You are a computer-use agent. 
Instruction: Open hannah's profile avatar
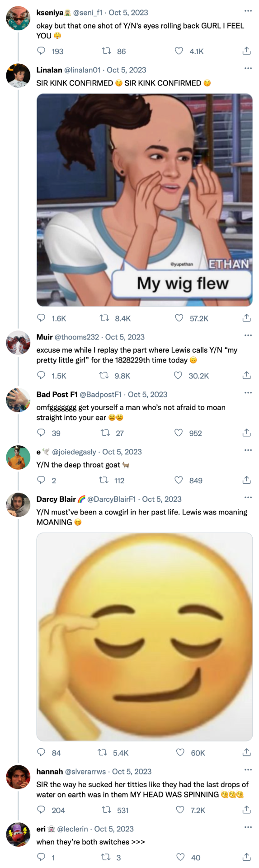point(18,777)
